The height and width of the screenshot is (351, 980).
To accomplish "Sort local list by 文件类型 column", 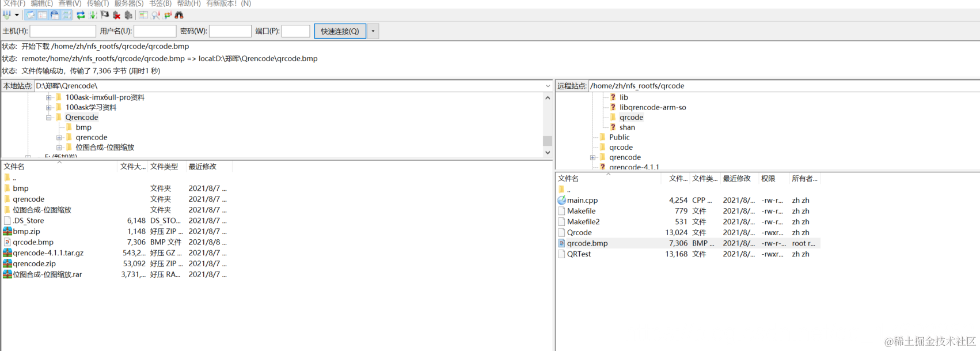I will (166, 167).
